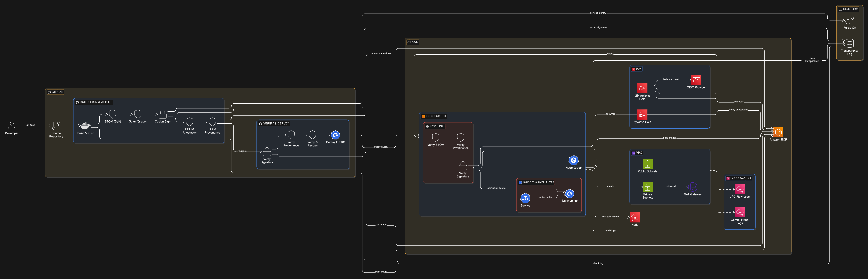This screenshot has width=868, height=279.
Task: Click the 'git push' edge label
Action: click(31, 125)
